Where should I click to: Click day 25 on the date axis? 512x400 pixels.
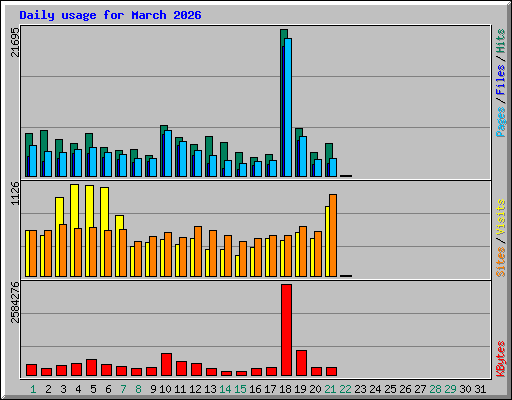[390, 389]
